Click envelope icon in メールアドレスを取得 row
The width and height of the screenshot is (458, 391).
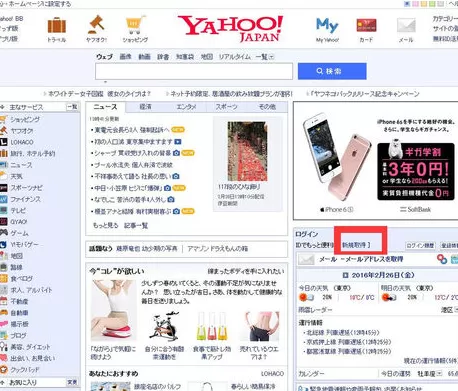(306, 259)
